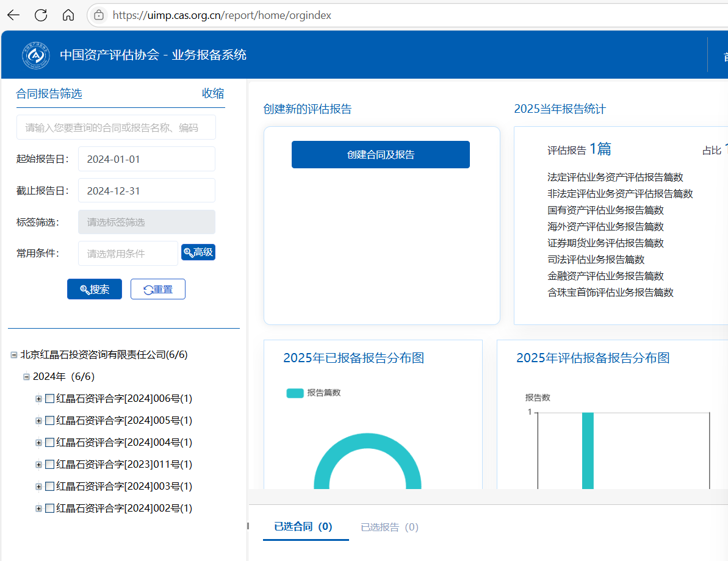The height and width of the screenshot is (561, 728).
Task: Click the 重置 reset button
Action: (x=158, y=290)
